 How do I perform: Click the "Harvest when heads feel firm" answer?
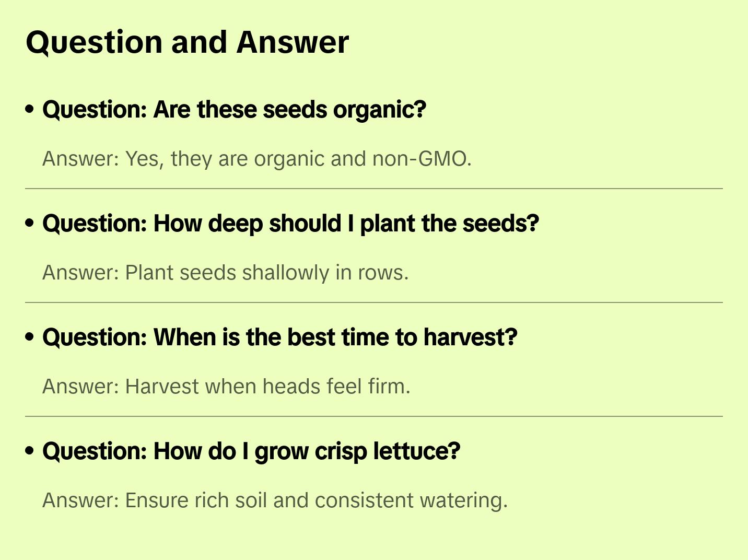226,387
